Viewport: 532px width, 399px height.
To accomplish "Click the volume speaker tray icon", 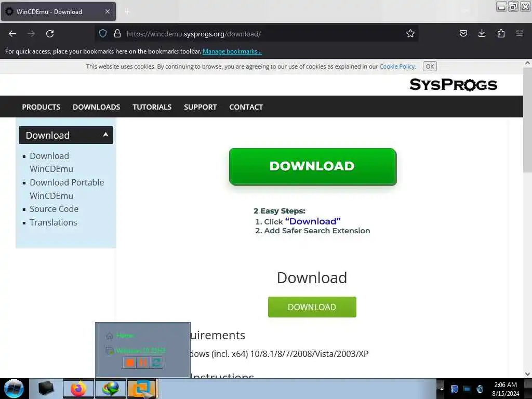I will (x=480, y=389).
